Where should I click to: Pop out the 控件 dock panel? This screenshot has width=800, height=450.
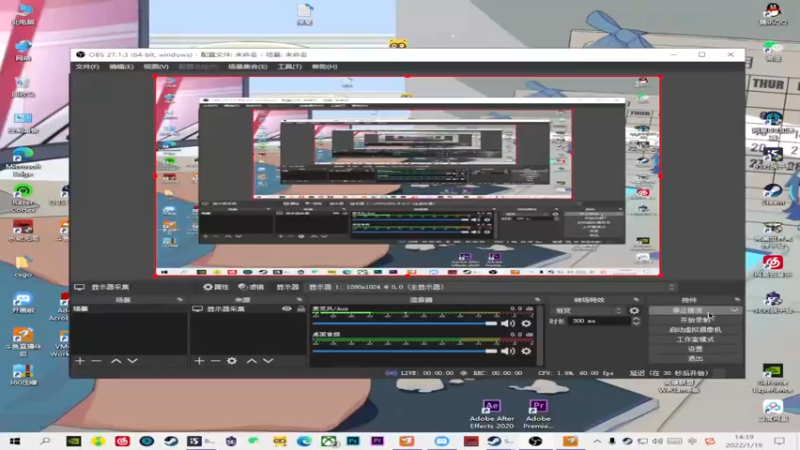[737, 300]
